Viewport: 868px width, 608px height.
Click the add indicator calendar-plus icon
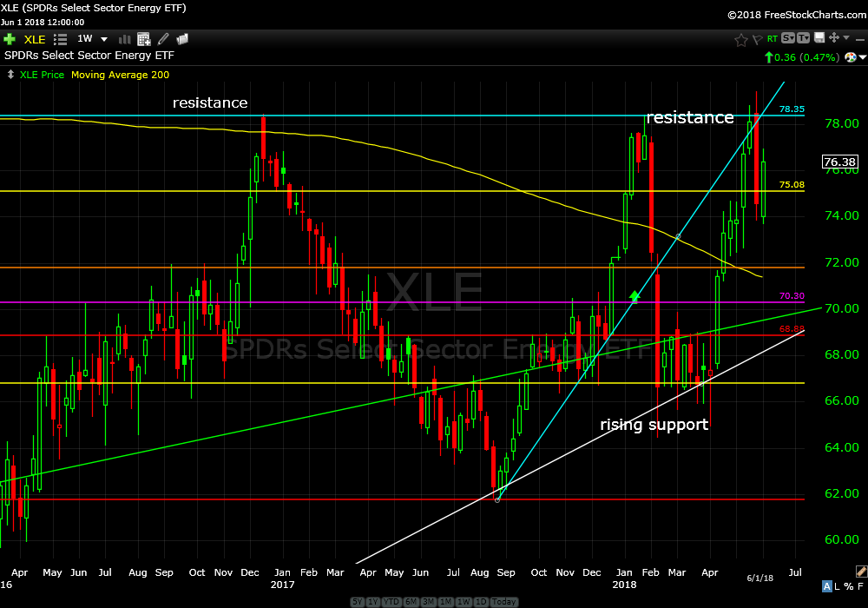(x=144, y=39)
